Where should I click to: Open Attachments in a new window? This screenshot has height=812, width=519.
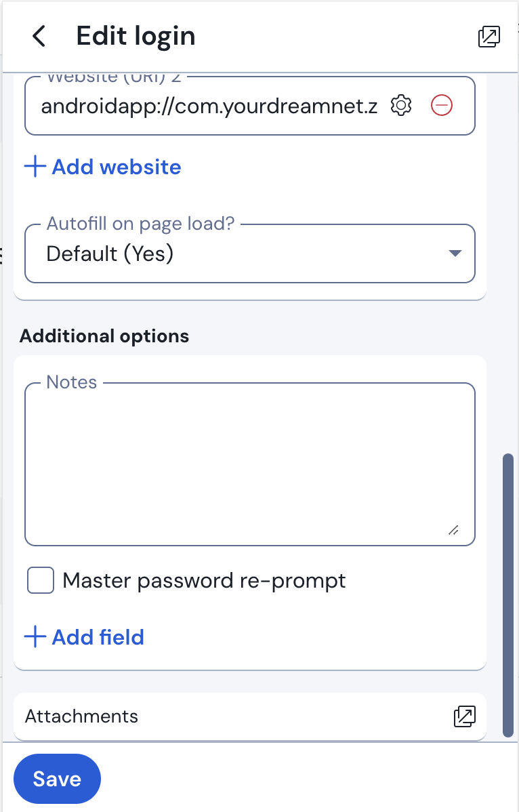click(x=465, y=716)
